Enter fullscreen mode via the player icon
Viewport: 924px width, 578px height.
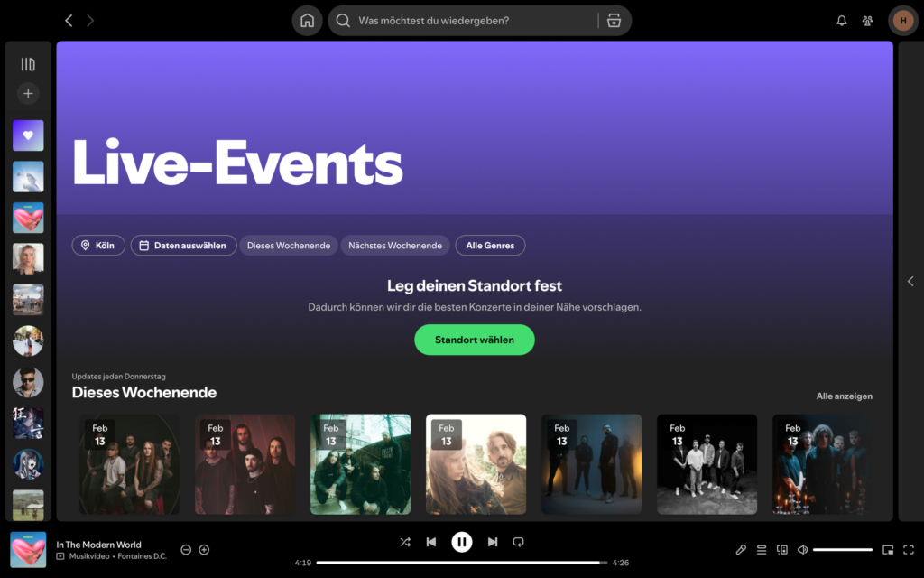(x=909, y=549)
